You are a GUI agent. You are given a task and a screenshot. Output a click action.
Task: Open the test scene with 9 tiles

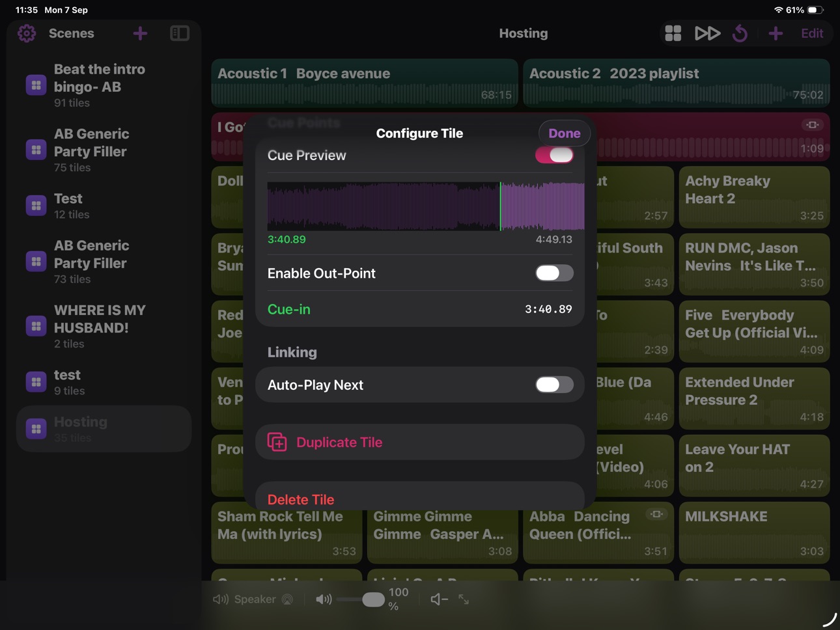104,382
